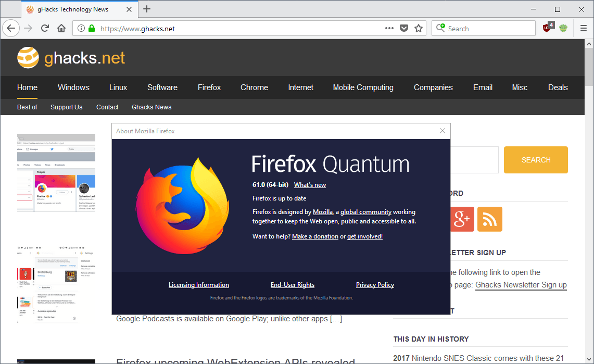Click 'Firefox is up to date' text
The height and width of the screenshot is (364, 594).
tap(279, 198)
